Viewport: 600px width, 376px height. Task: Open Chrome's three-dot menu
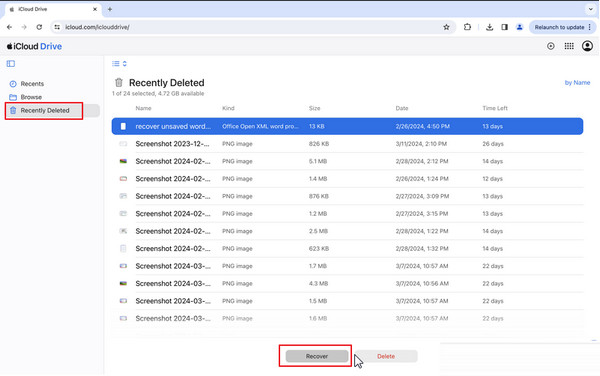(590, 27)
